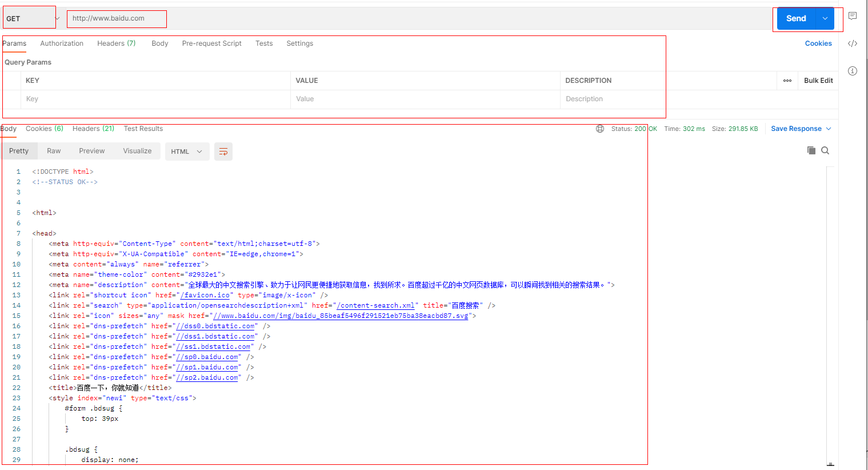Click the network globe icon near Status
868x470 pixels.
pyautogui.click(x=600, y=129)
